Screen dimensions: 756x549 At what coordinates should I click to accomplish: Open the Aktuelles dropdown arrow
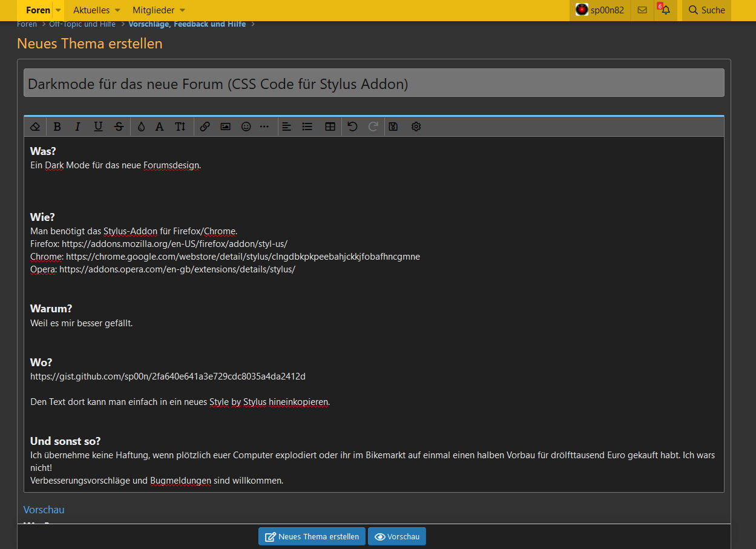pos(117,10)
